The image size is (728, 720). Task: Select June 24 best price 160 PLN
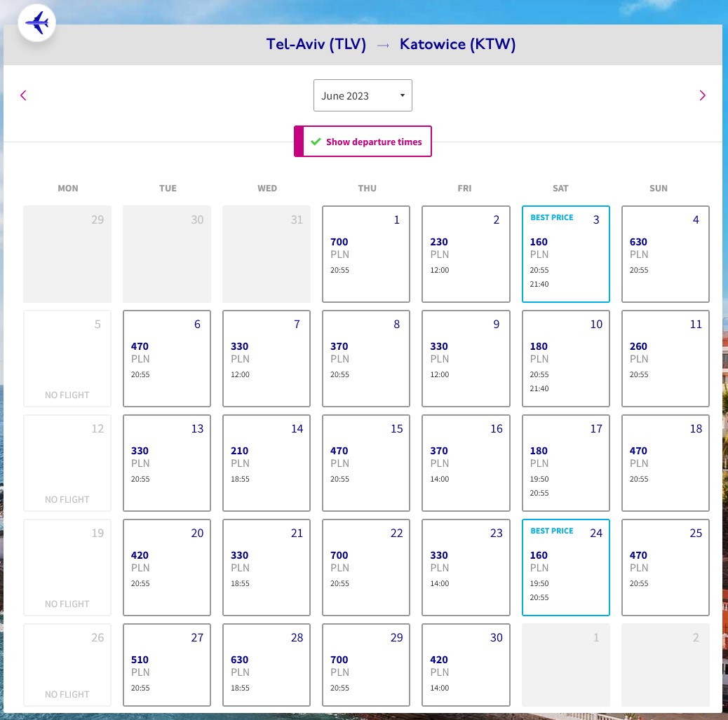[x=565, y=567]
